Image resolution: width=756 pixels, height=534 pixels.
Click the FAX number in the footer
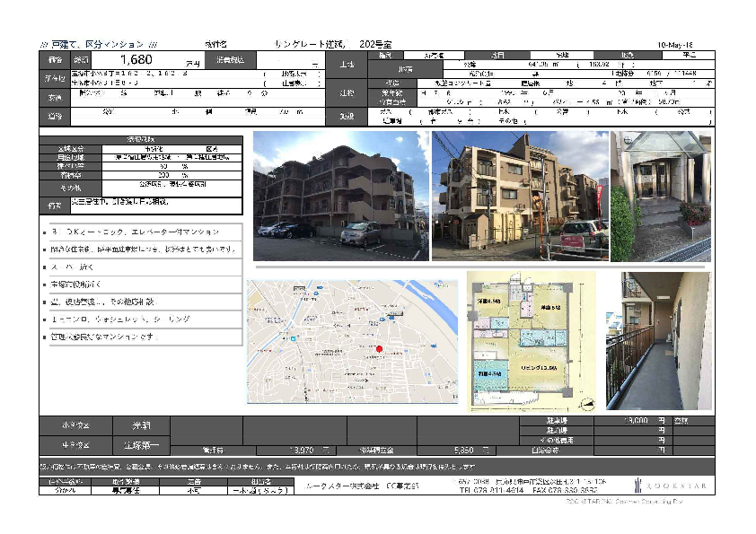click(567, 491)
